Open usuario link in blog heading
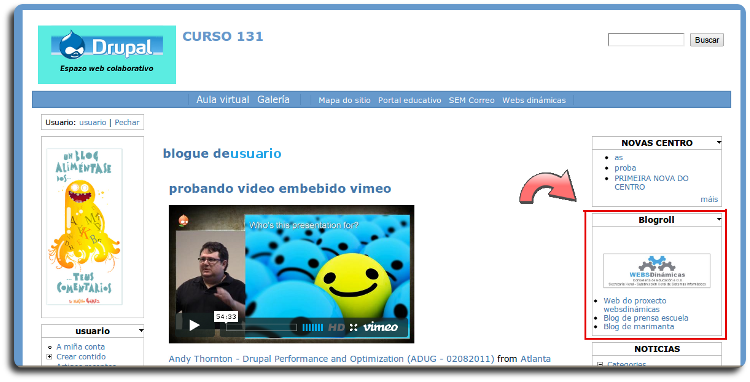Screen dimensions: 750x382 (256, 153)
